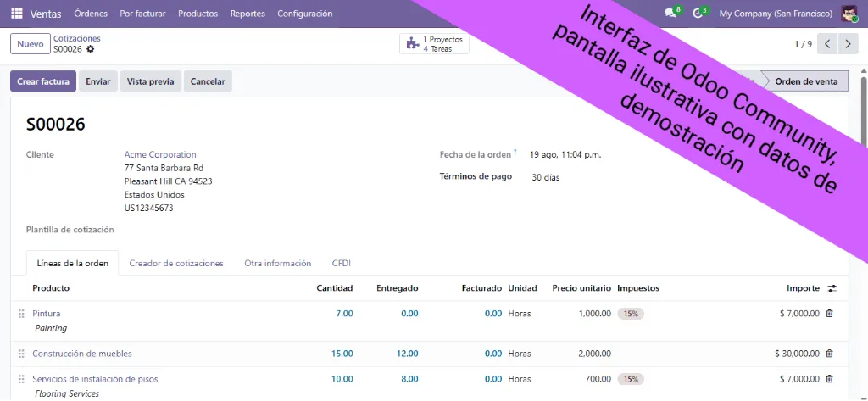Open the Productos menu
Viewport: 868px width, 401px height.
coord(198,14)
